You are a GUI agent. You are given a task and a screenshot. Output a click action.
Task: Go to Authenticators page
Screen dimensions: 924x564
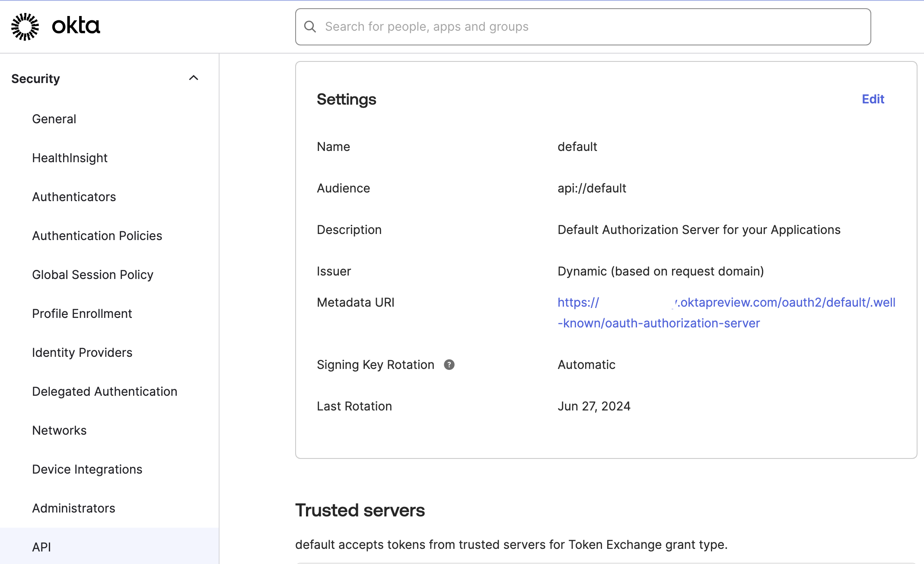tap(74, 197)
